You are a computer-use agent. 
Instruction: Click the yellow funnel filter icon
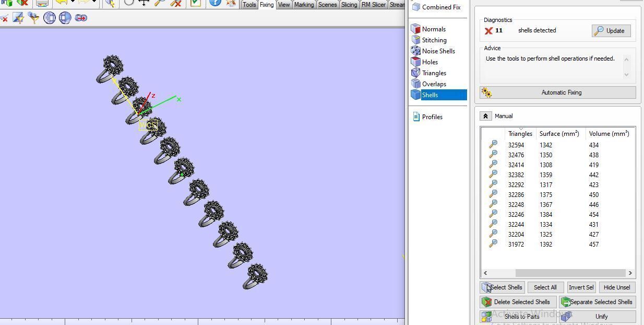[34, 18]
